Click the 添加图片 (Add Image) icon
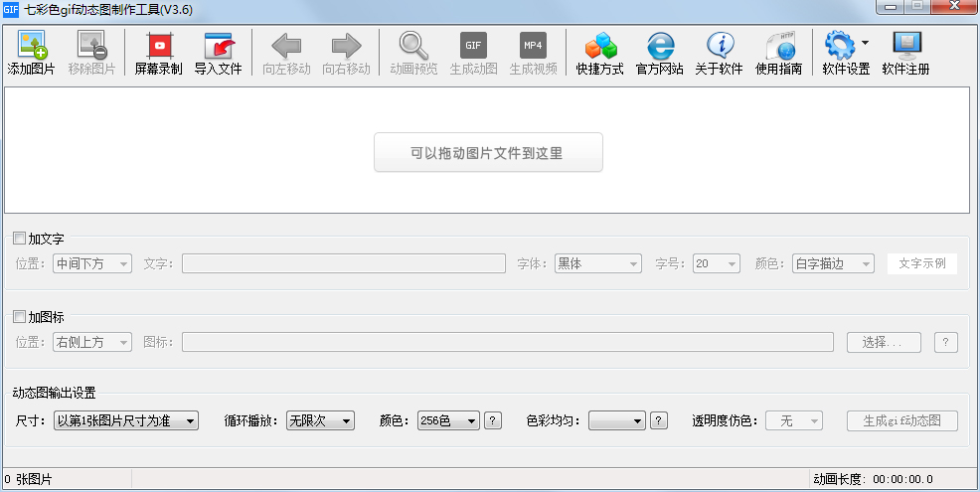The image size is (980, 492). click(x=32, y=54)
